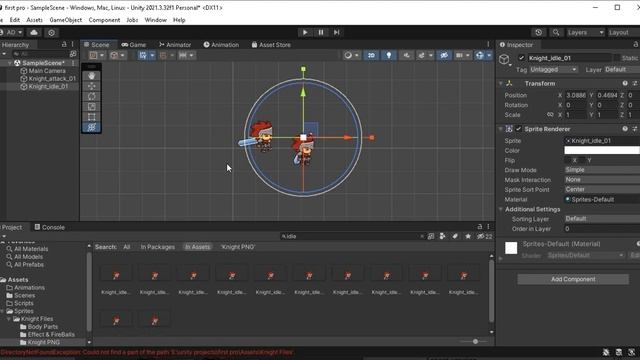The image size is (640, 360).
Task: Toggle grid visibility icon
Action: 142,56
